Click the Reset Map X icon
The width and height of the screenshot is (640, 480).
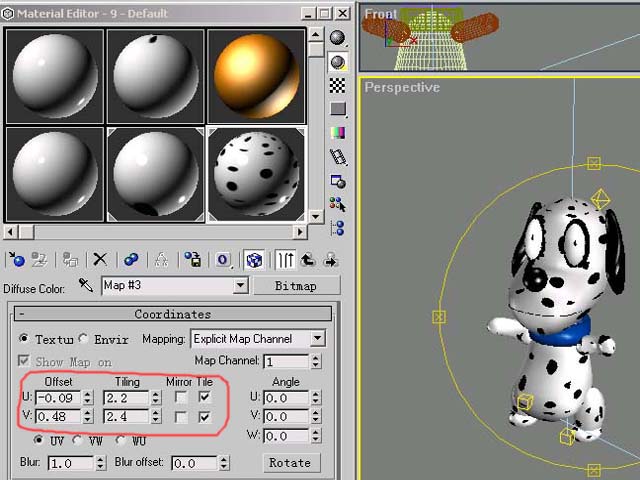tap(100, 260)
